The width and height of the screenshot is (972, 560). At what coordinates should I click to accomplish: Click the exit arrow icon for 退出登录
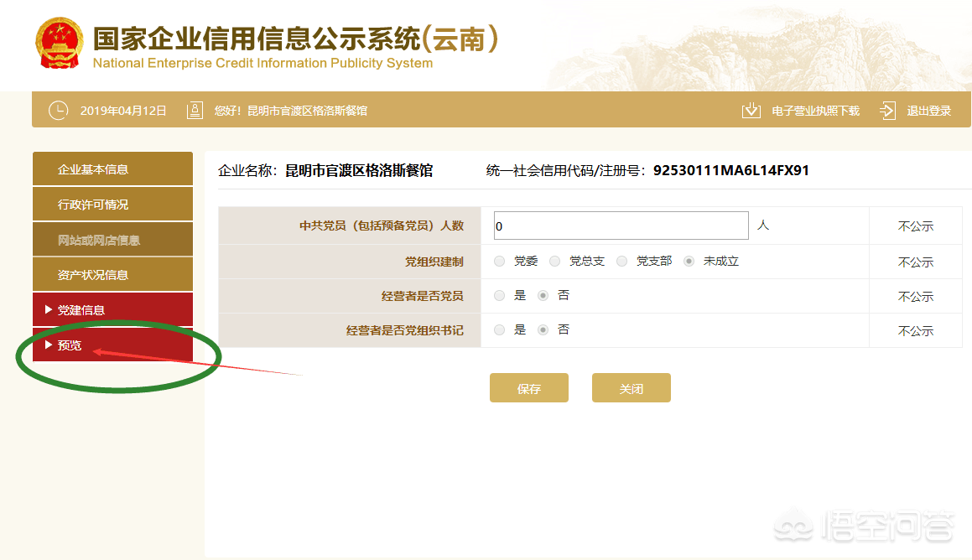coord(886,109)
